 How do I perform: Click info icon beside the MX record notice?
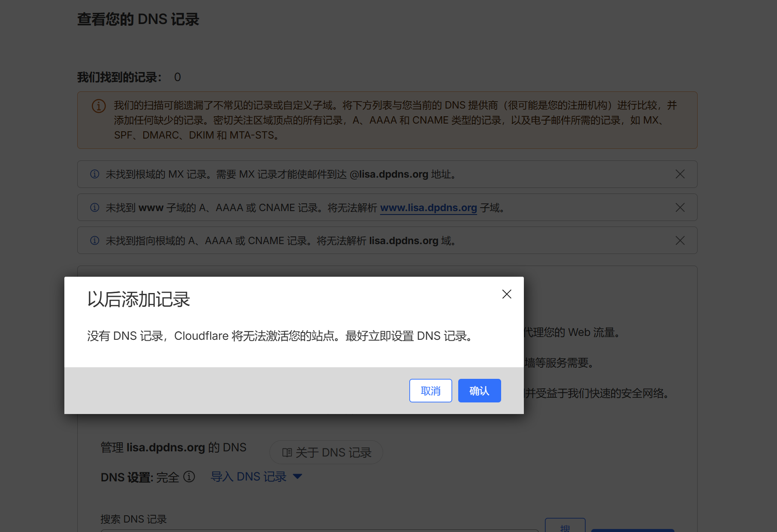(x=95, y=174)
